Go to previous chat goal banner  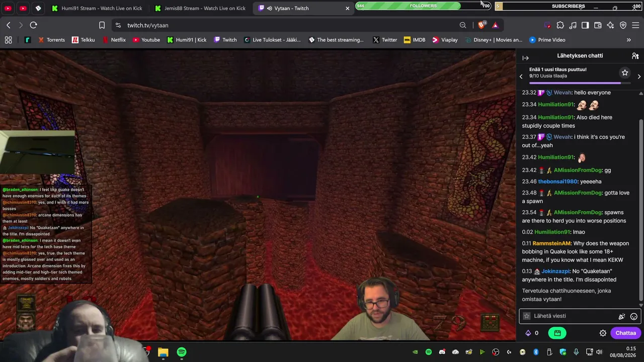pos(521,76)
